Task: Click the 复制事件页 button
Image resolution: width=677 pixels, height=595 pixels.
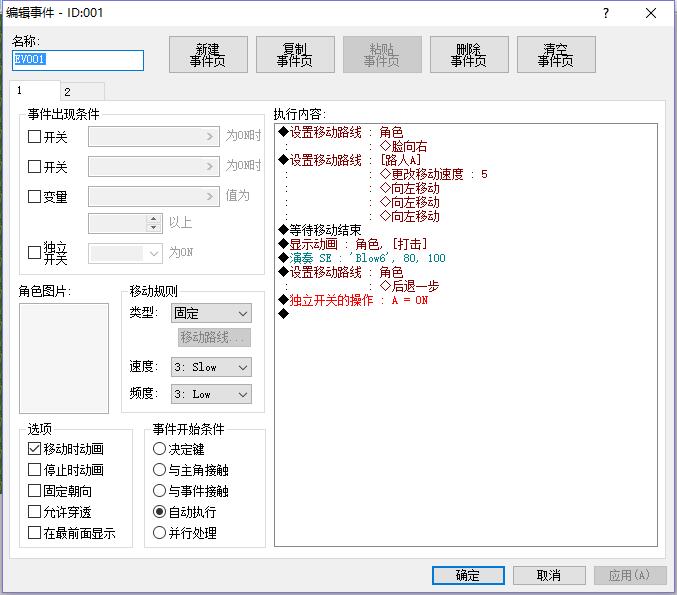Action: click(295, 54)
